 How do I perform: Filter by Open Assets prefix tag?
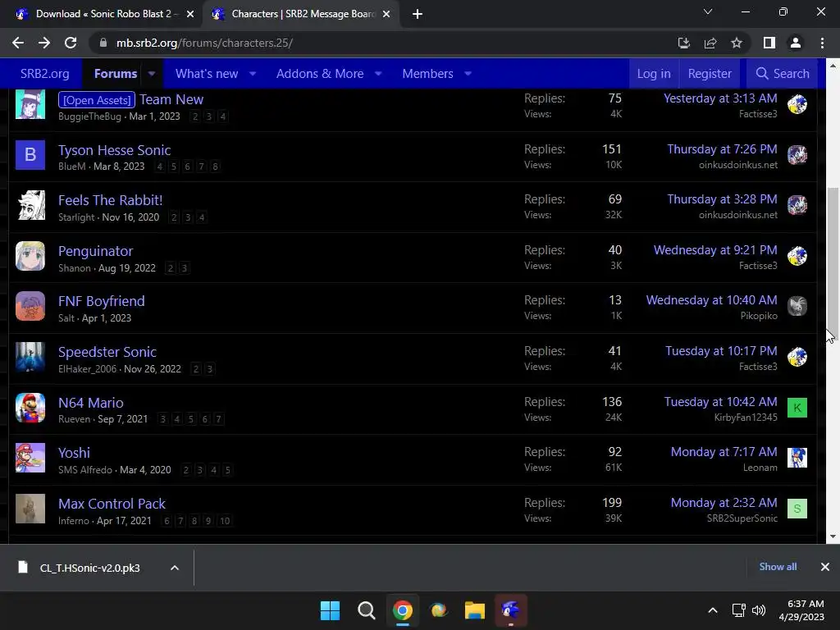coord(97,100)
